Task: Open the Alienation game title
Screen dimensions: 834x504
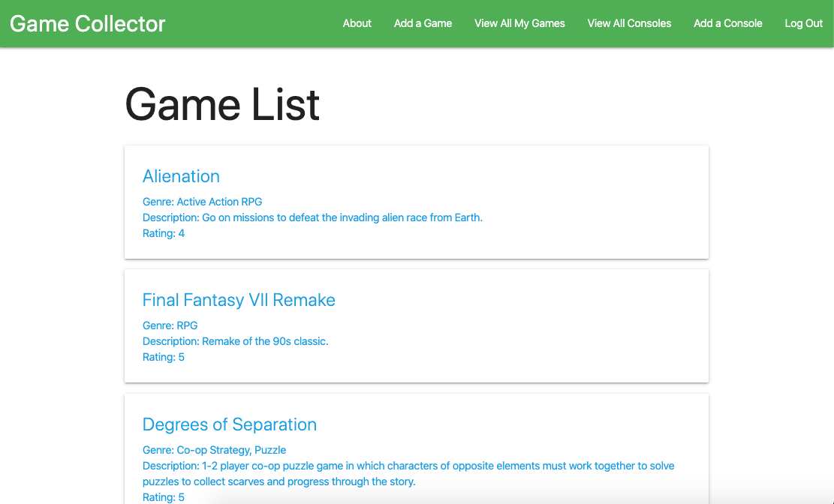Action: pyautogui.click(x=181, y=176)
